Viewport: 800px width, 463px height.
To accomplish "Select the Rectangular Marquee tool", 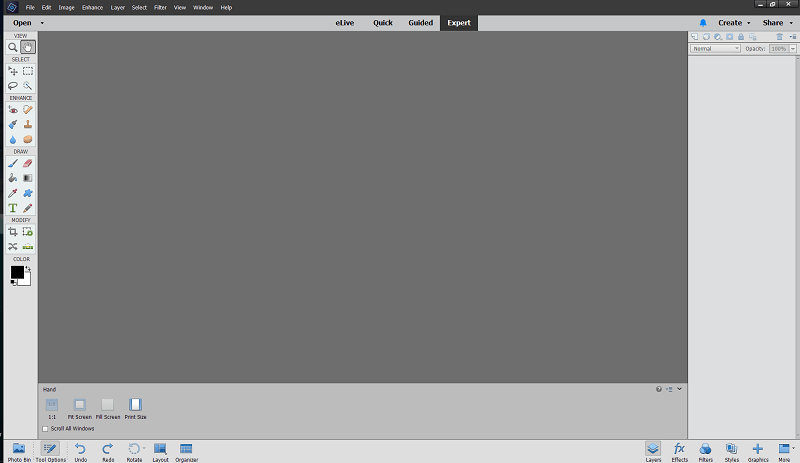I will click(x=28, y=71).
